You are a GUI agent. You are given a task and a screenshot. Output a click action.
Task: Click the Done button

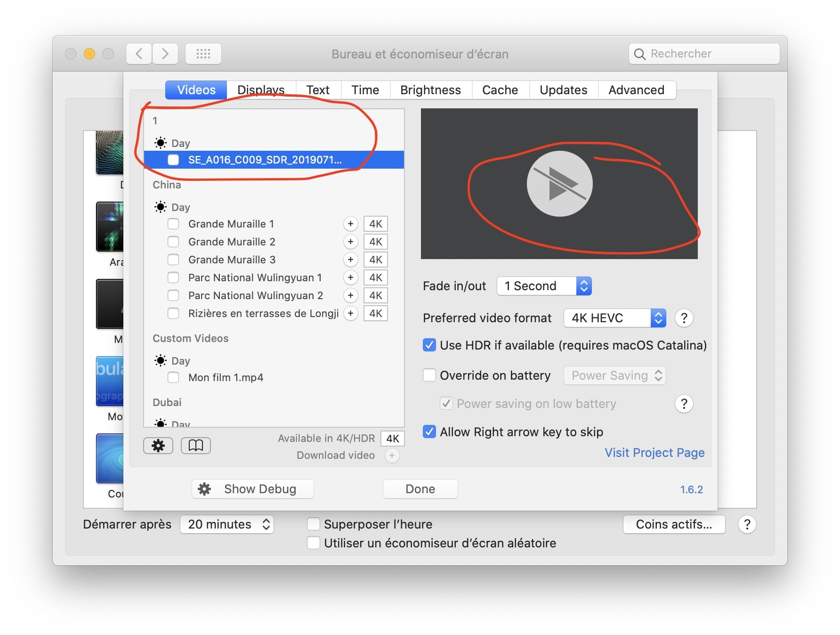420,489
